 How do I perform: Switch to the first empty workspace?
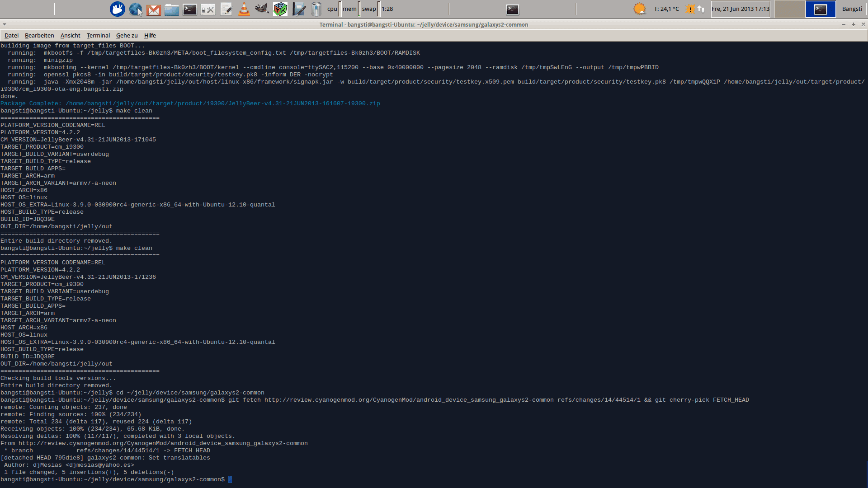(790, 9)
